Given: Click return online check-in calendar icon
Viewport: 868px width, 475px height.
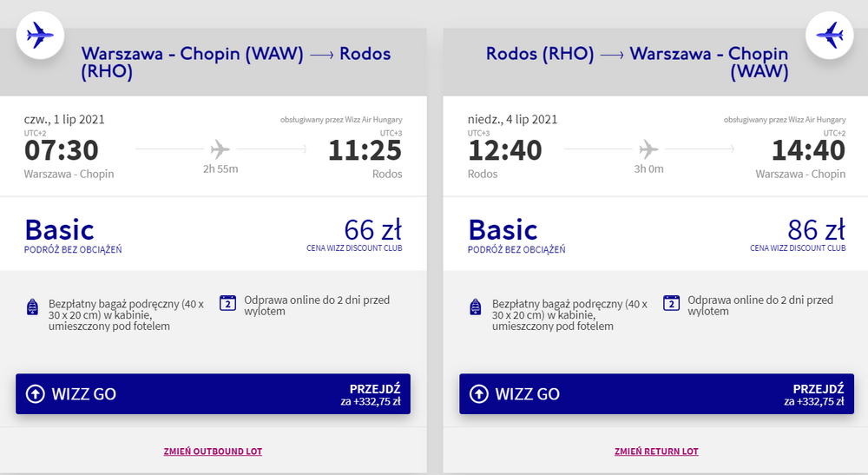Looking at the screenshot, I should coord(671,303).
